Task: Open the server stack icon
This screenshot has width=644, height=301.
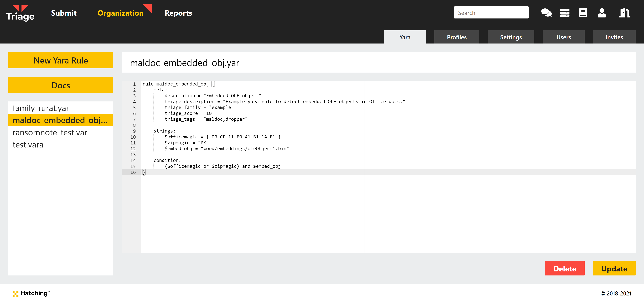Action: pos(565,13)
